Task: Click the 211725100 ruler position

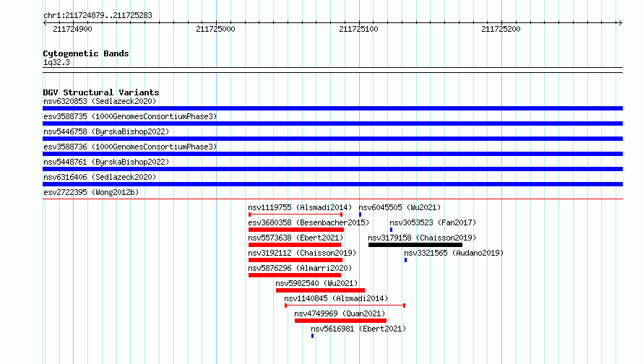Action: [x=359, y=29]
